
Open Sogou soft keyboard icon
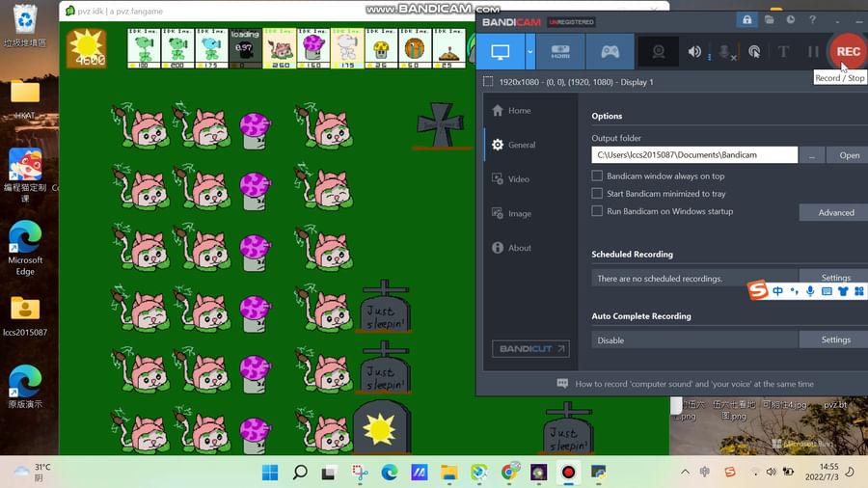click(x=827, y=291)
